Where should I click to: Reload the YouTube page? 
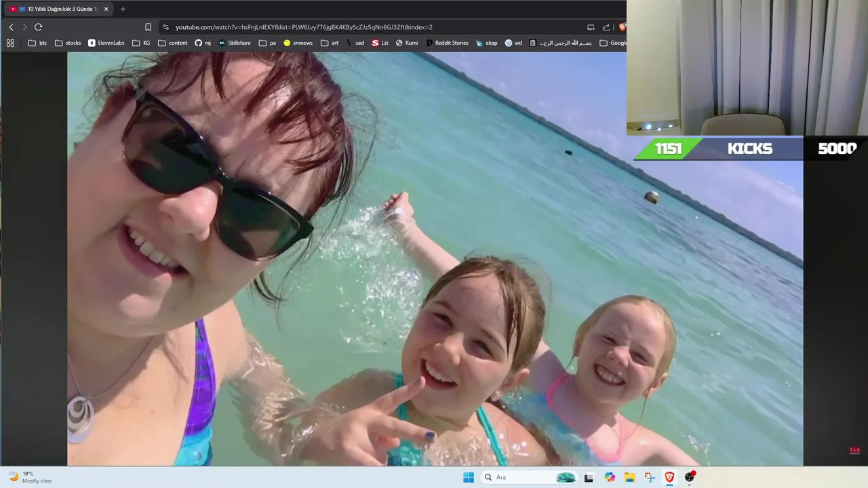(x=38, y=27)
